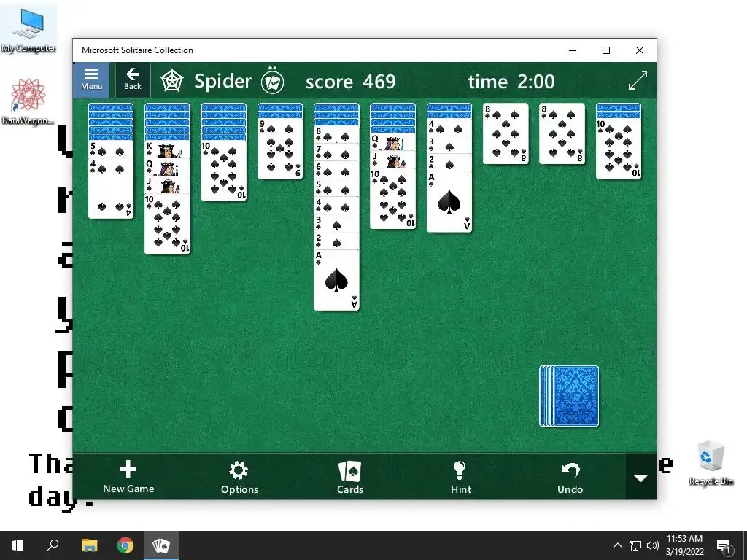Select the Ace at bottom of seventh column
The height and width of the screenshot is (560, 747).
click(x=449, y=202)
